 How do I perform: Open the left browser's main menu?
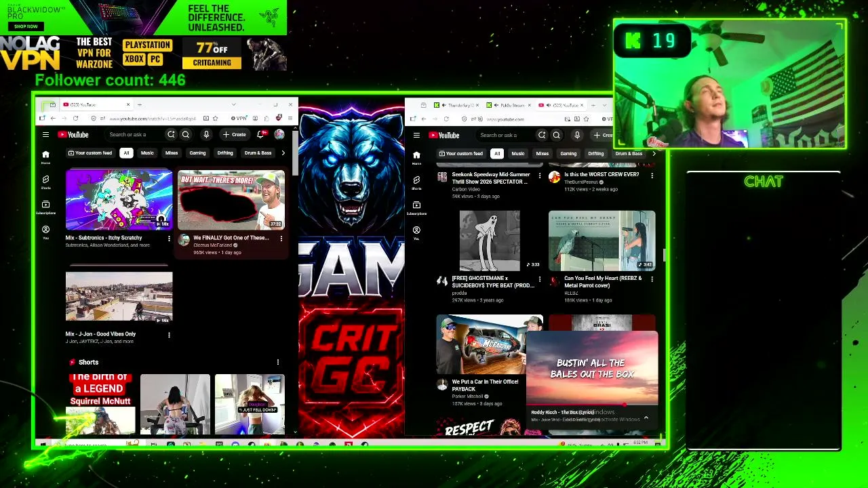(x=290, y=119)
